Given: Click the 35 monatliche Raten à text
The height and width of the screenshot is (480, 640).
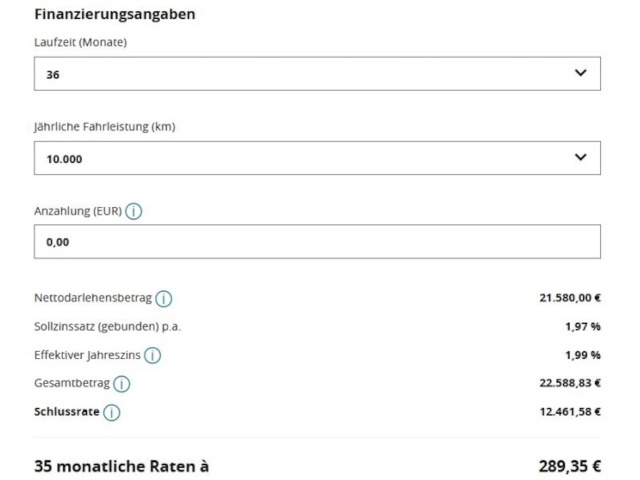Looking at the screenshot, I should (x=122, y=466).
